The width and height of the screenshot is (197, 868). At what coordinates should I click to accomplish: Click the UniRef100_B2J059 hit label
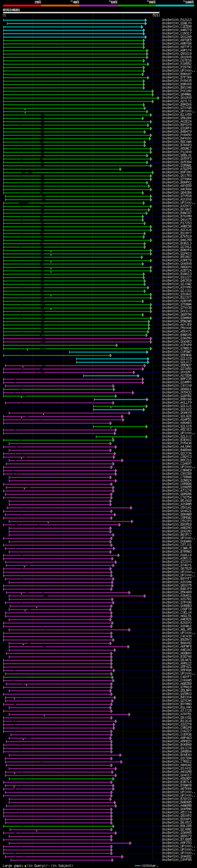177,115
